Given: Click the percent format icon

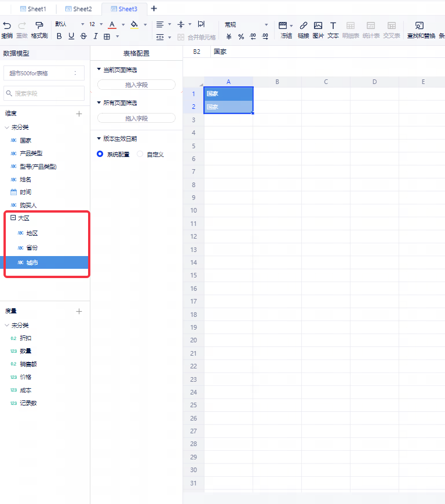Looking at the screenshot, I should coord(241,36).
